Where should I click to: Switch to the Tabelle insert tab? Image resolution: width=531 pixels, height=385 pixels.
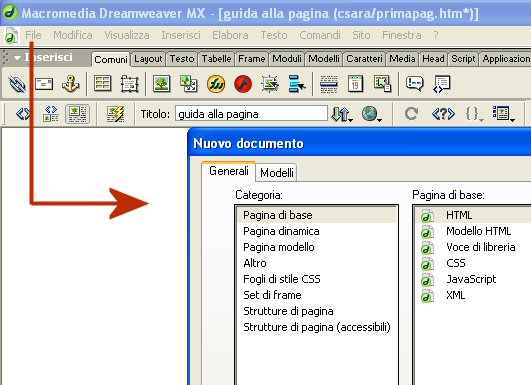(x=216, y=59)
